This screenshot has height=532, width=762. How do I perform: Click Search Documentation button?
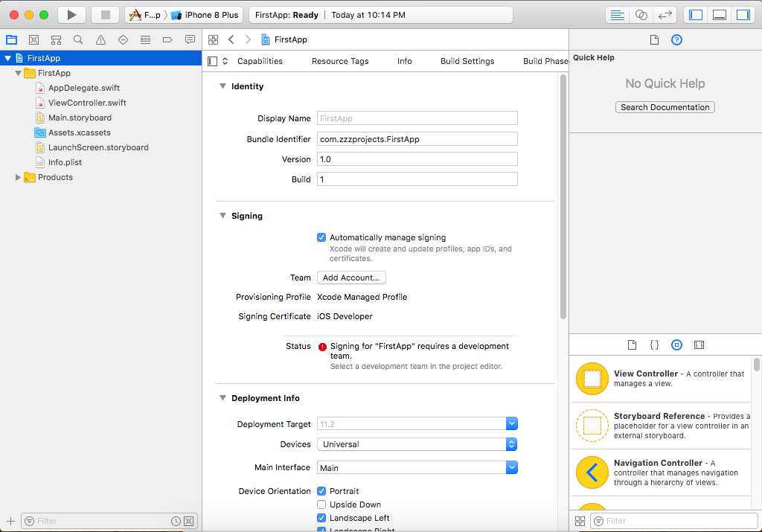[x=665, y=107]
